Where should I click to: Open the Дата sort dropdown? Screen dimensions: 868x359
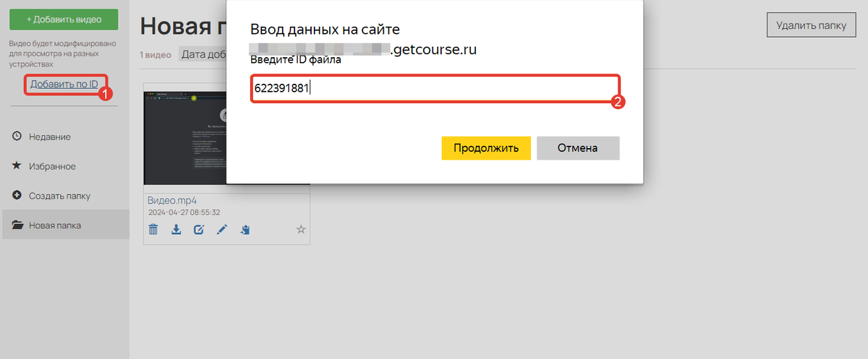click(203, 54)
